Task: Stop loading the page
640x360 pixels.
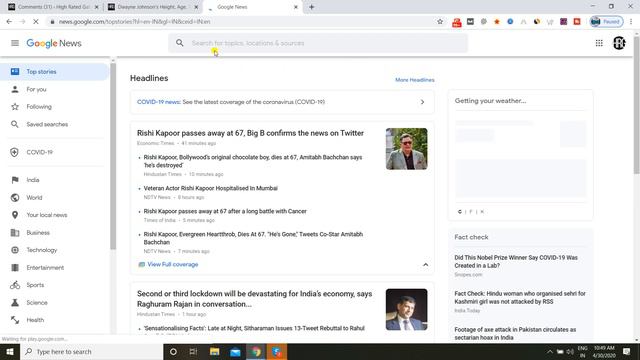Action: (36, 22)
